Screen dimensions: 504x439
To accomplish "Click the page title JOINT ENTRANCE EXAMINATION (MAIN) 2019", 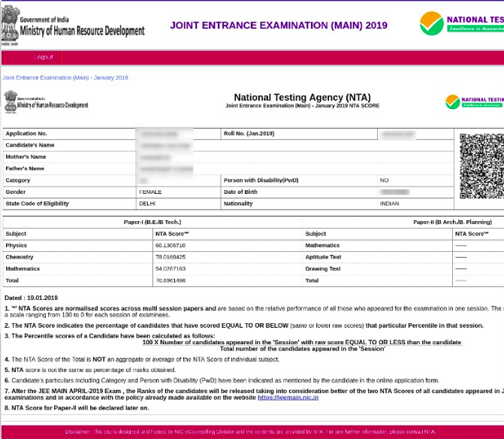I will click(279, 26).
